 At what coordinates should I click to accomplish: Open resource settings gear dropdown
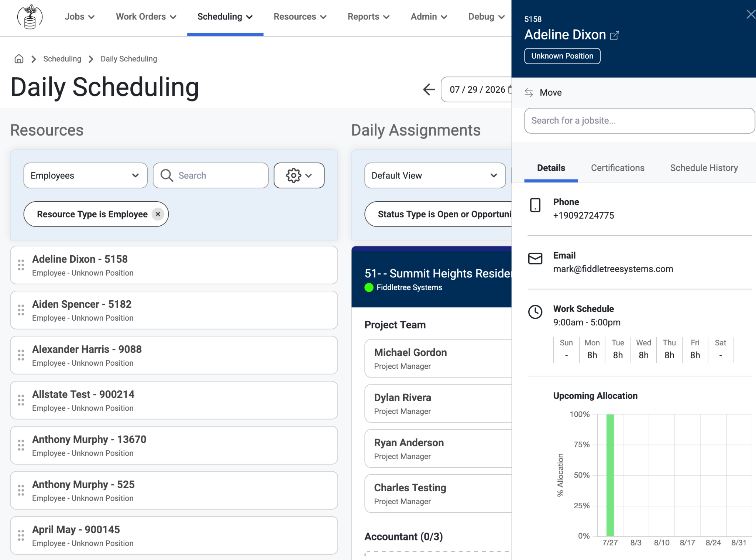tap(299, 175)
